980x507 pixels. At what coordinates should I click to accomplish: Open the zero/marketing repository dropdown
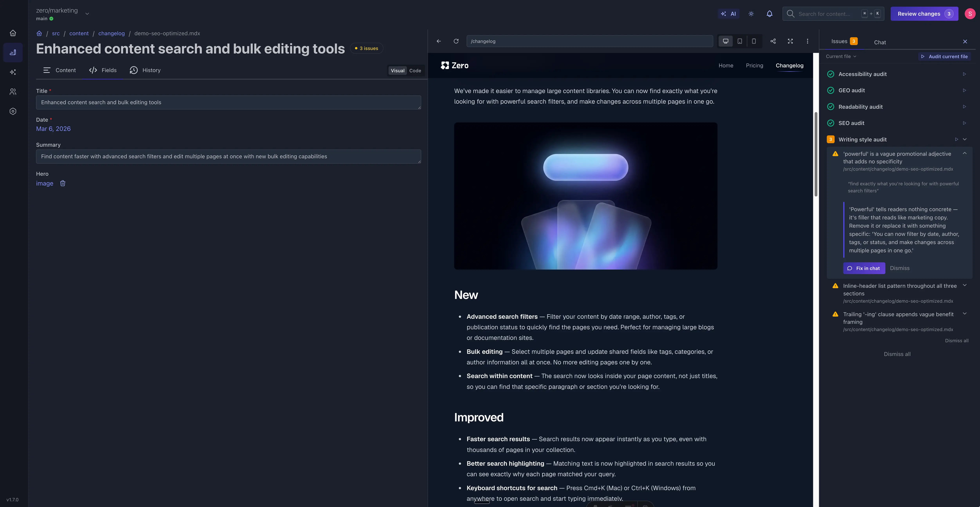tap(87, 14)
